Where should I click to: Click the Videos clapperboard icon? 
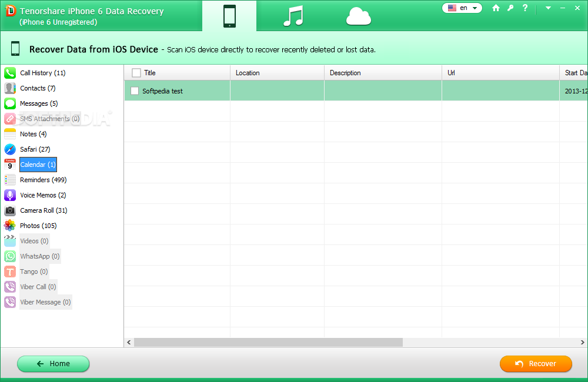coord(10,241)
